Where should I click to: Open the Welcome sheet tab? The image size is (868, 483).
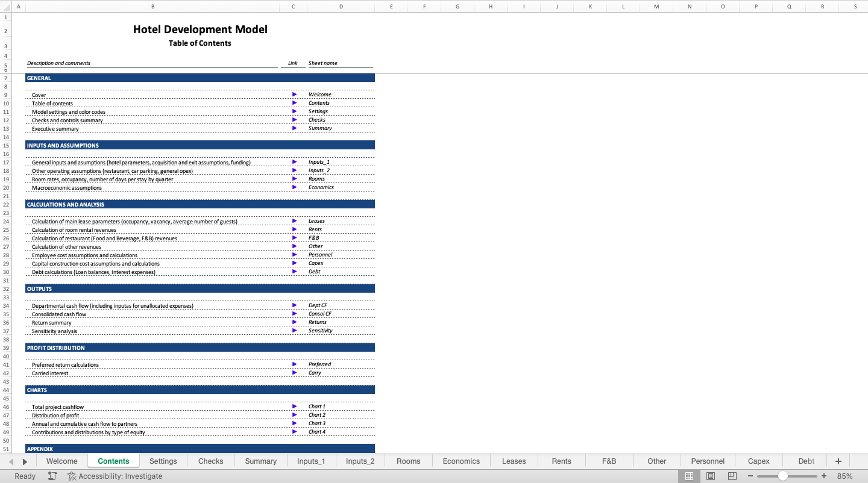click(62, 461)
